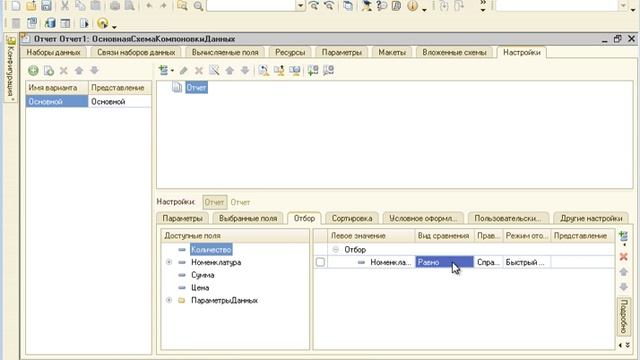Open the top Параметры tab
This screenshot has height=360, width=640.
342,52
